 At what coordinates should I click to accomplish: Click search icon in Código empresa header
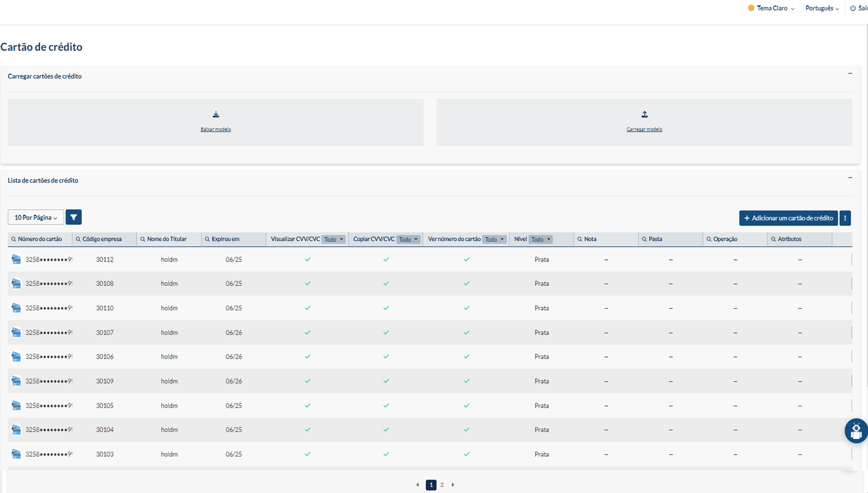click(78, 239)
